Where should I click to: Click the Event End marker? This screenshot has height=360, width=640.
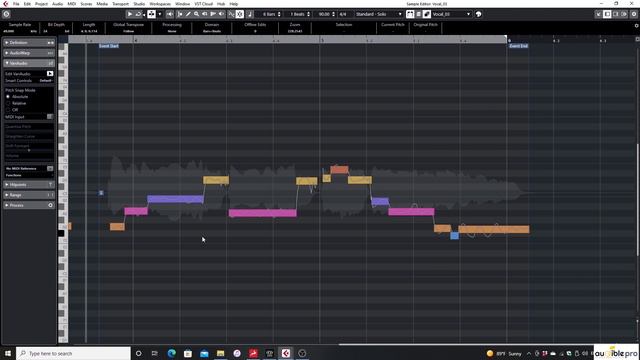point(518,46)
